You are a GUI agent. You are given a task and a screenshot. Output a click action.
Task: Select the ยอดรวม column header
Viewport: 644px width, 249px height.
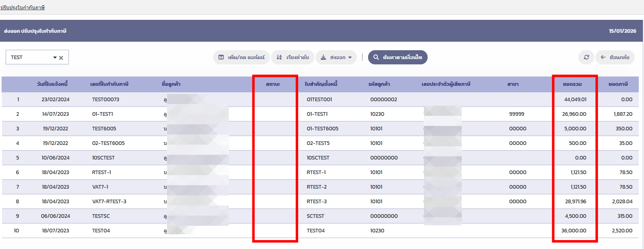(572, 84)
